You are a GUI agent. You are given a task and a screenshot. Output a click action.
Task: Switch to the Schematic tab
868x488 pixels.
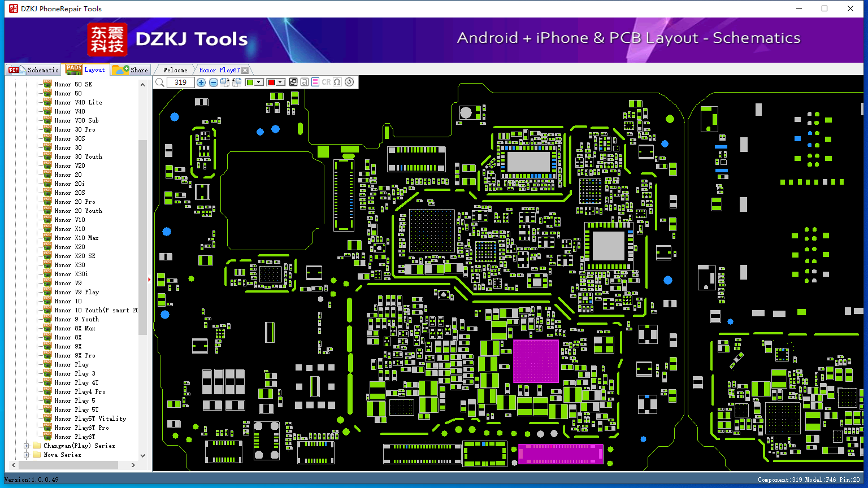click(34, 70)
